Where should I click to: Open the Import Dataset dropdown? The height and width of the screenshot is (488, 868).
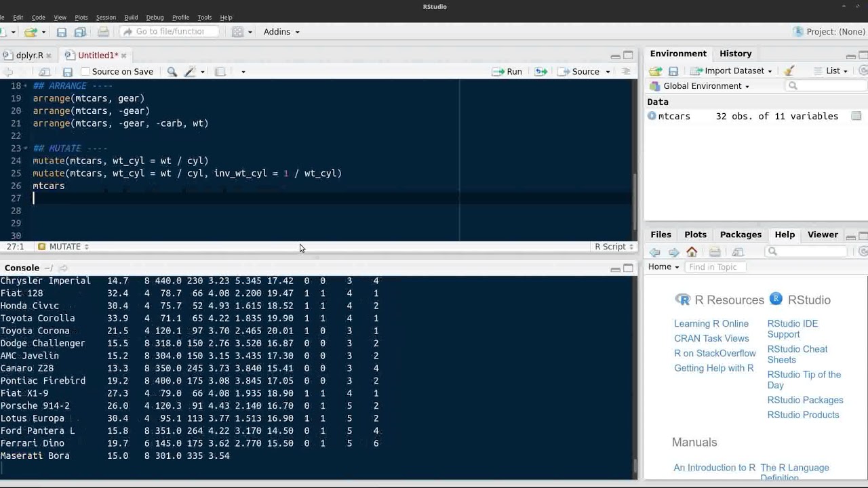[x=731, y=71]
